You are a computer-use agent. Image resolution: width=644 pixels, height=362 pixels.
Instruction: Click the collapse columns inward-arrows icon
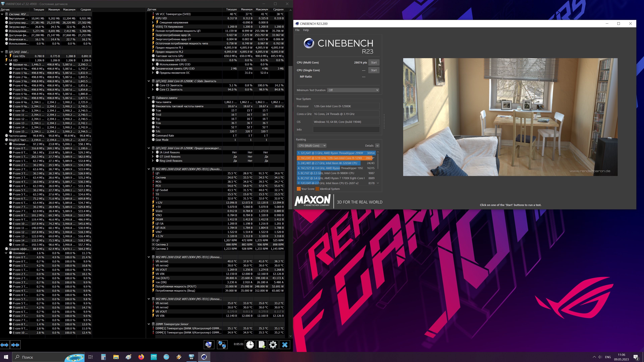(15, 345)
